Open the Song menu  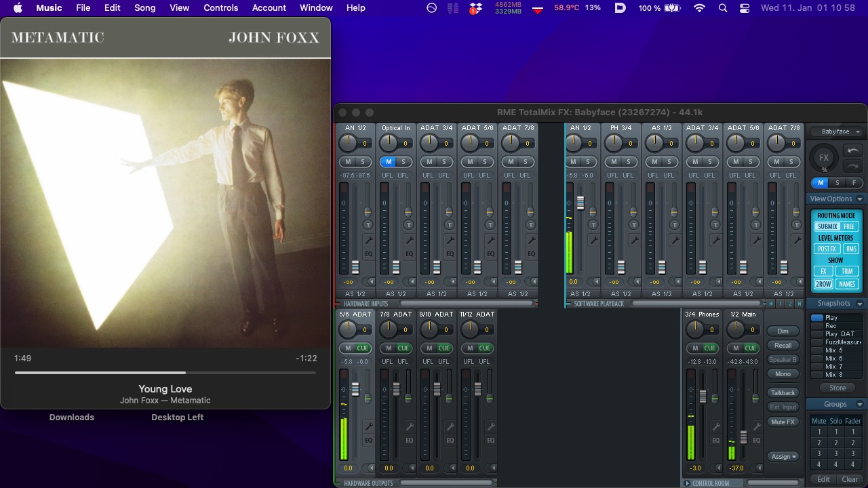(x=144, y=8)
